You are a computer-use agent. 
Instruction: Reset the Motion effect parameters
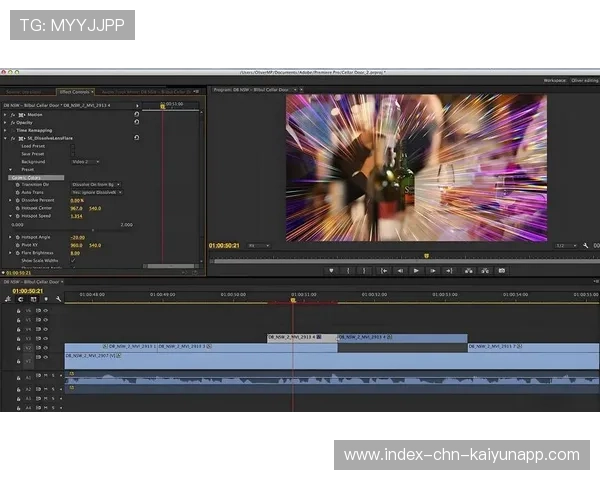[x=136, y=114]
